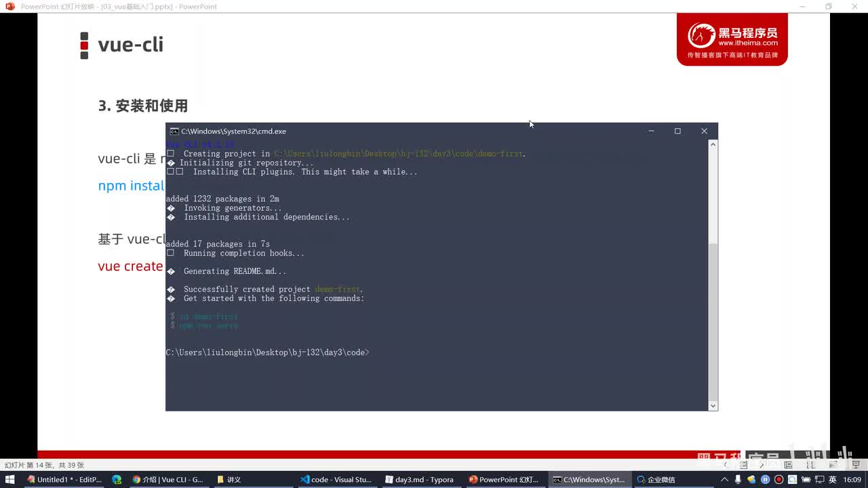Click the itheima logo on the slide
This screenshot has height=488, width=868.
click(732, 40)
